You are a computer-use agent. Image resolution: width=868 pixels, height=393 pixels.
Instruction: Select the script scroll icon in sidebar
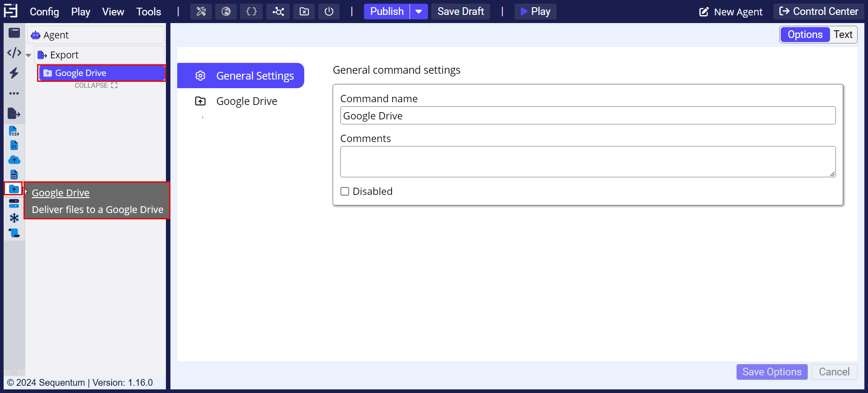tap(14, 233)
